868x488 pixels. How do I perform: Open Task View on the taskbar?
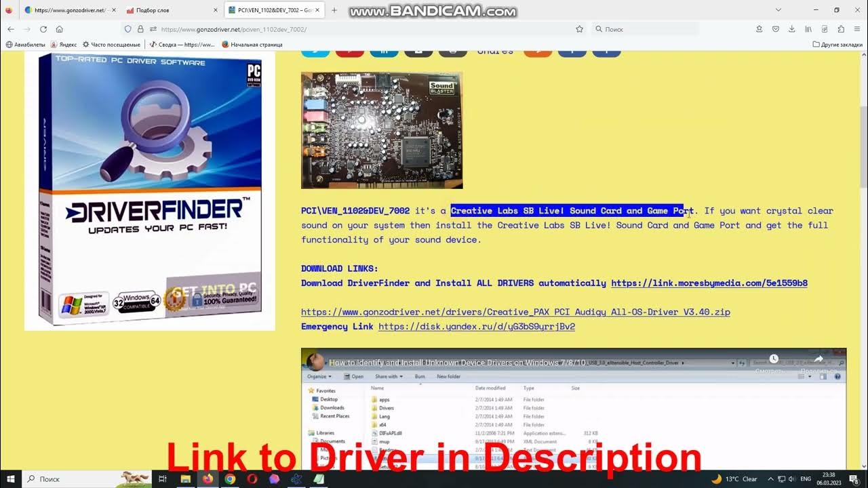click(162, 479)
